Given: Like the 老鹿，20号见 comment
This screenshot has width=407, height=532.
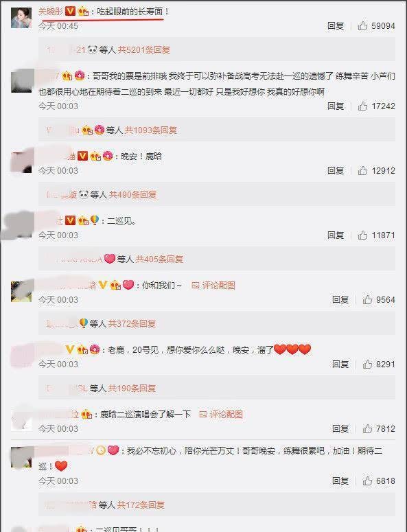Looking at the screenshot, I should 367,364.
